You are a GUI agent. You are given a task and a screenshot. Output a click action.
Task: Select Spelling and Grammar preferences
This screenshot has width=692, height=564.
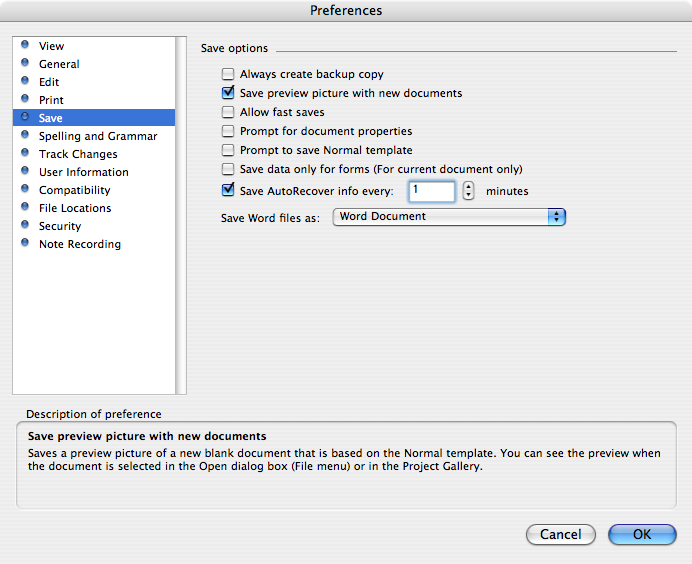(98, 136)
